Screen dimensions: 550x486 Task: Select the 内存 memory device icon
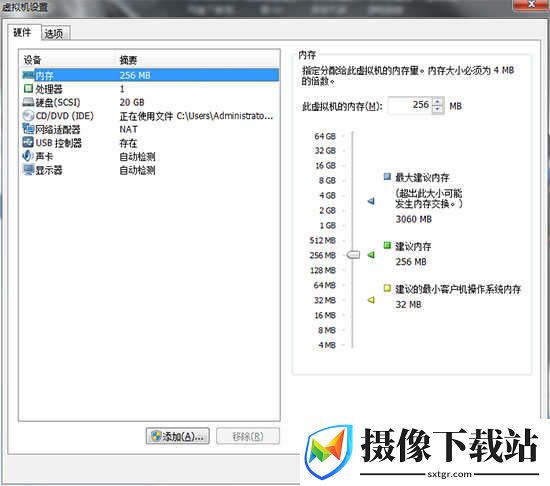click(x=28, y=75)
